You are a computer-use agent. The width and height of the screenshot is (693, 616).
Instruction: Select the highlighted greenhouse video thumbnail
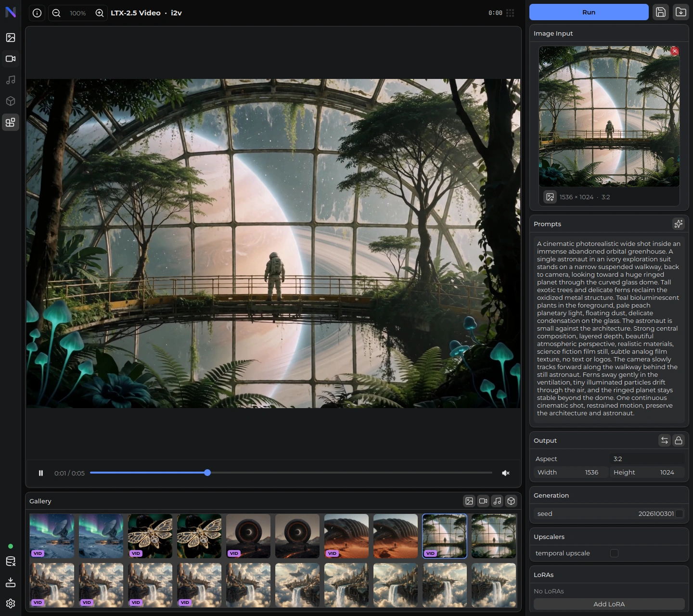(x=445, y=536)
